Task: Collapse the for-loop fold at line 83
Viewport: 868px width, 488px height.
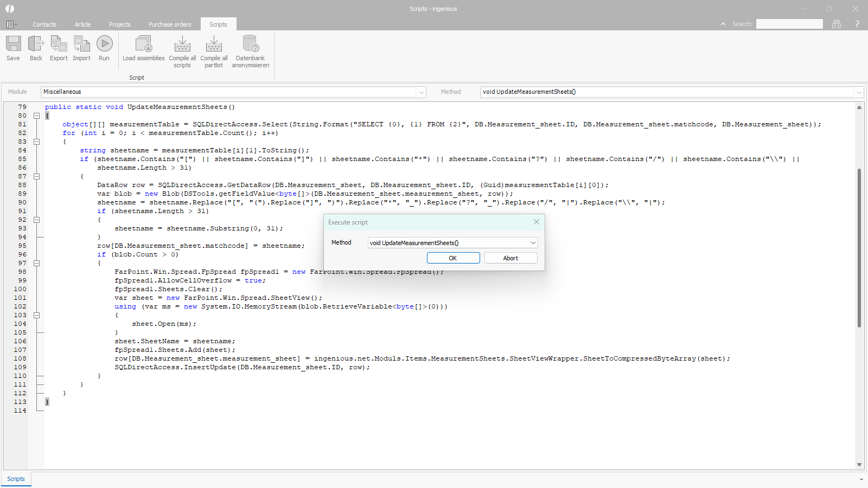Action: click(x=36, y=142)
